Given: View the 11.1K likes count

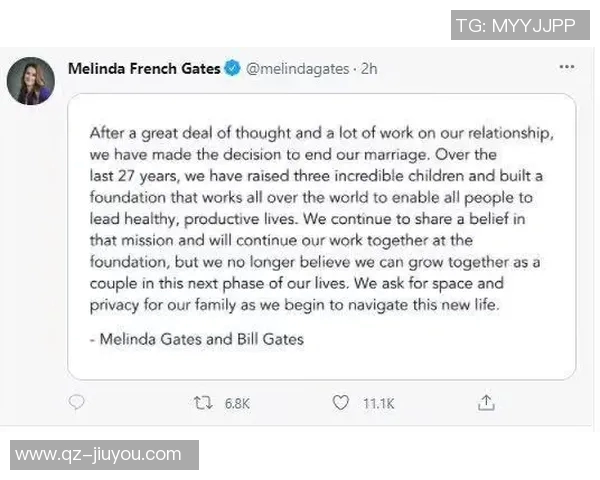Looking at the screenshot, I should click(x=379, y=404).
